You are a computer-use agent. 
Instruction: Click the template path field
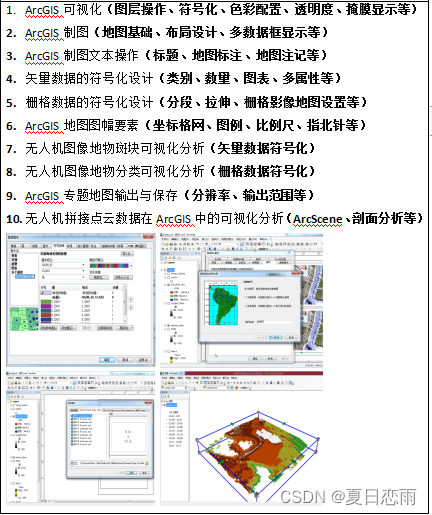(112, 463)
